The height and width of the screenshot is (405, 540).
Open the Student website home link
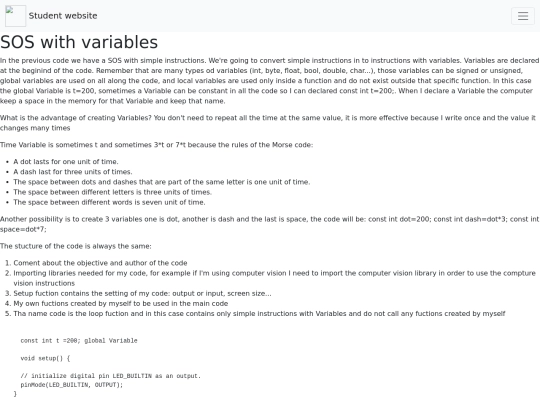(x=63, y=16)
